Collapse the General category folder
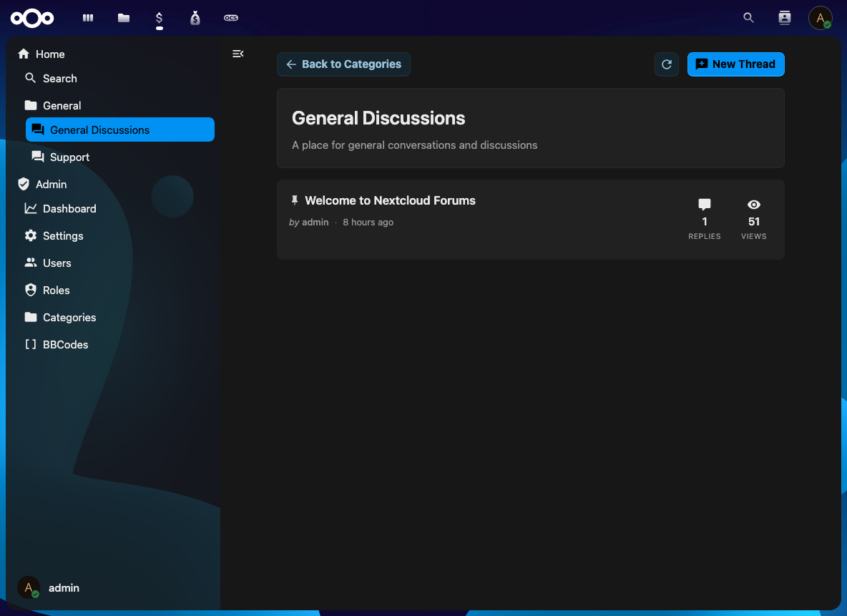The height and width of the screenshot is (616, 847). click(x=62, y=106)
